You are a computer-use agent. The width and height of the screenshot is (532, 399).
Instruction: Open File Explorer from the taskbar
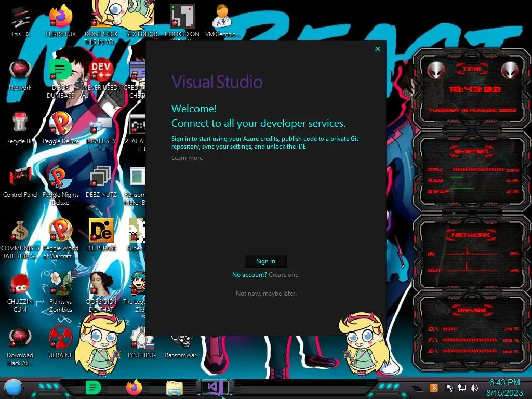coord(175,388)
